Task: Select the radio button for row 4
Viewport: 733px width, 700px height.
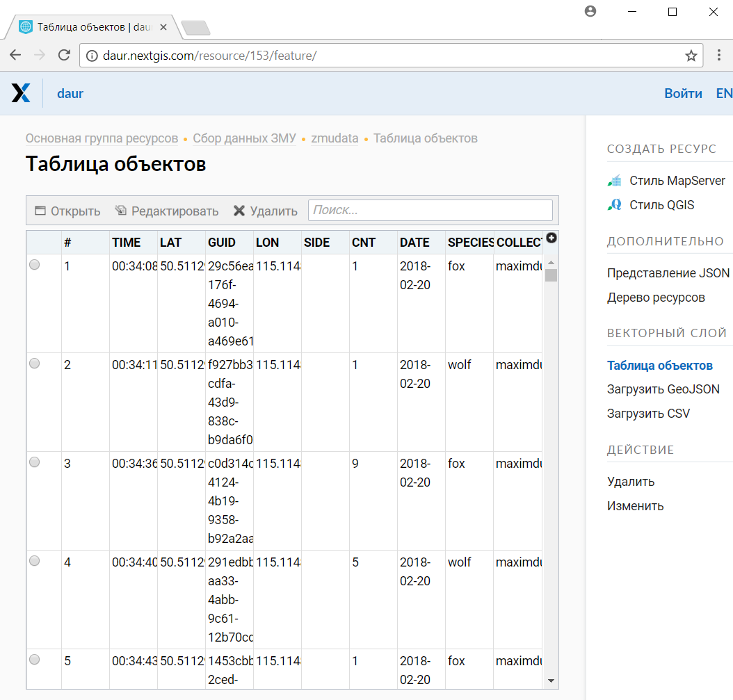Action: click(x=35, y=561)
